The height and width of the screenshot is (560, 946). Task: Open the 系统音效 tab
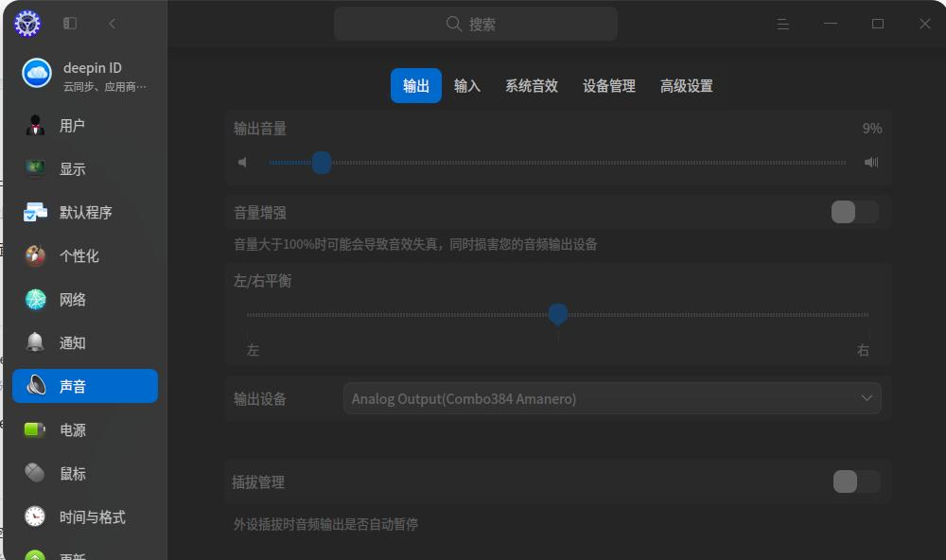coord(532,86)
